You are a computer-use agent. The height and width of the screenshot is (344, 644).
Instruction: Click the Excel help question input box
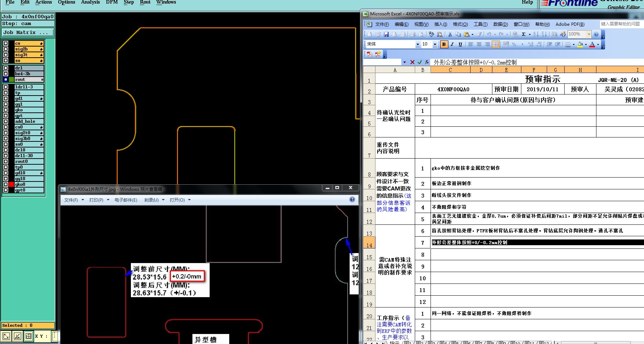pos(621,24)
